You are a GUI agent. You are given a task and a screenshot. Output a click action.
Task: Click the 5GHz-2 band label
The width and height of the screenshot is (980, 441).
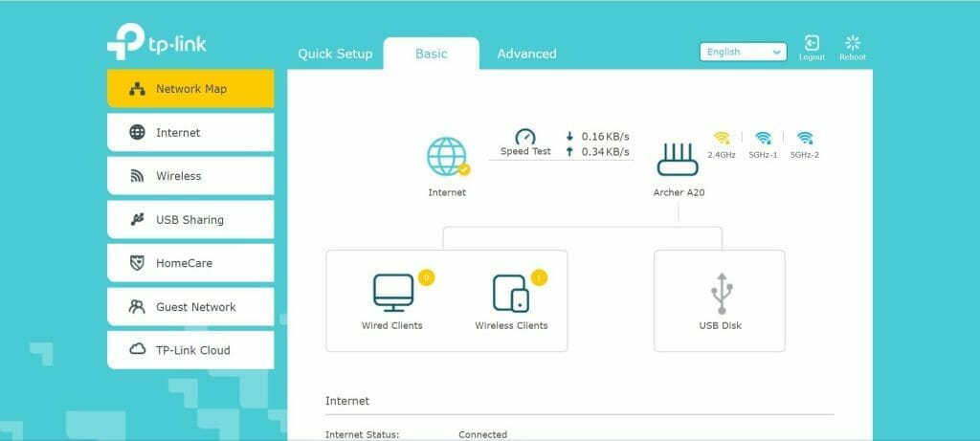[x=804, y=155]
